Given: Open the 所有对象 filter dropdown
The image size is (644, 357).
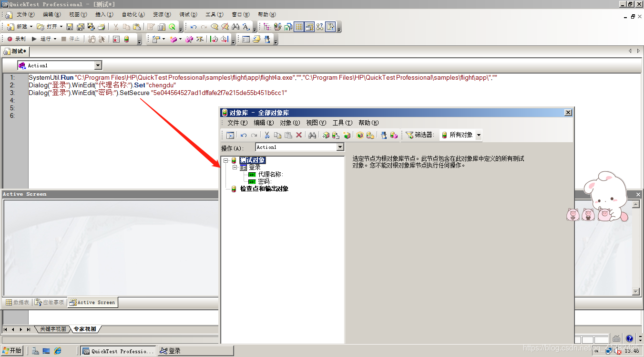Looking at the screenshot, I should click(x=479, y=135).
